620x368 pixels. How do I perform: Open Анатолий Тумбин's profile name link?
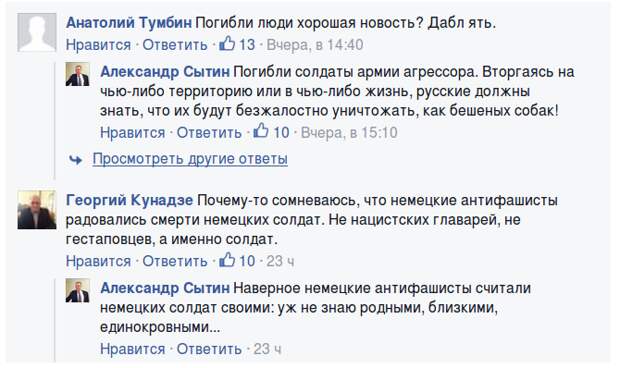[129, 23]
